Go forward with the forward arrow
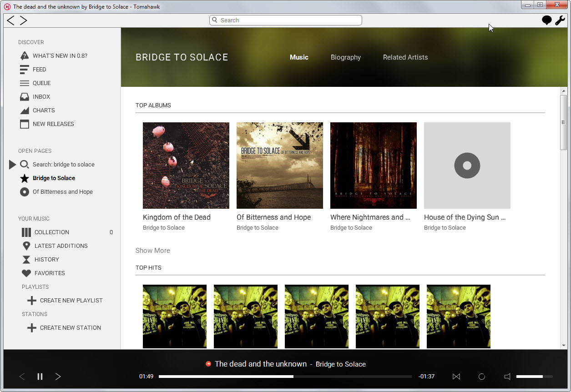 pos(24,20)
